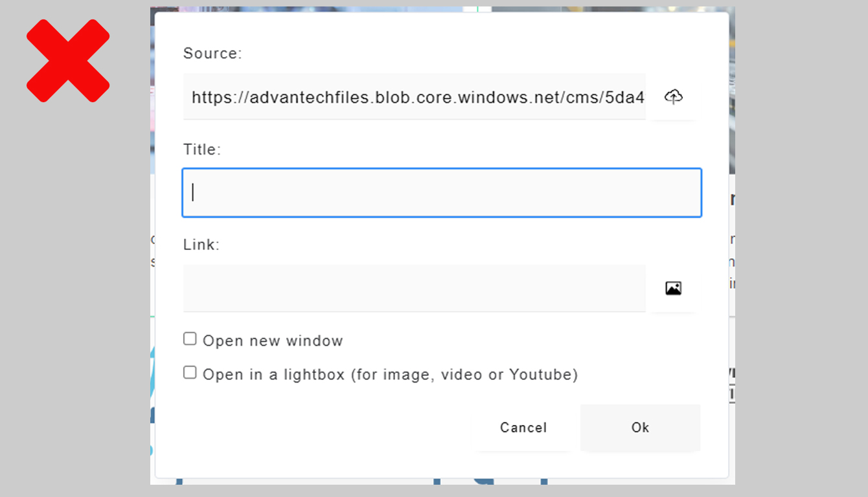
Task: Click into the Title text field
Action: pyautogui.click(x=442, y=193)
